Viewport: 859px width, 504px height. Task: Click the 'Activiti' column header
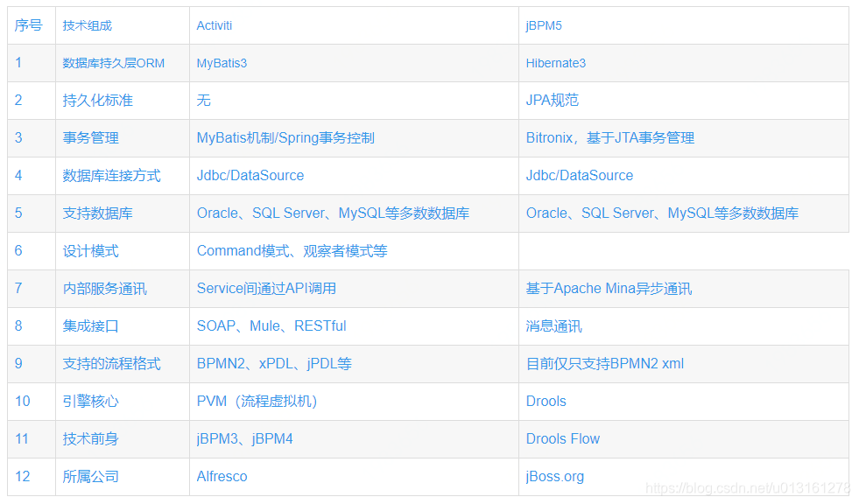tap(354, 25)
